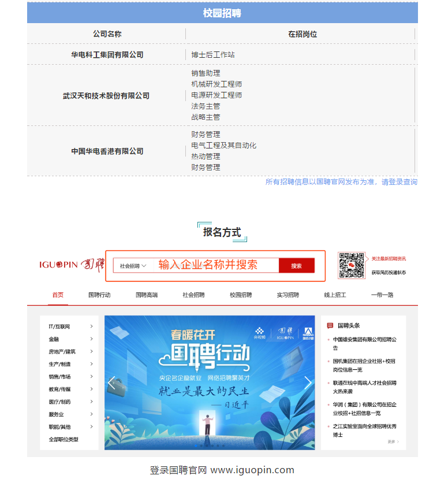
Task: Click the carousel indicator dots under banner
Action: click(210, 446)
